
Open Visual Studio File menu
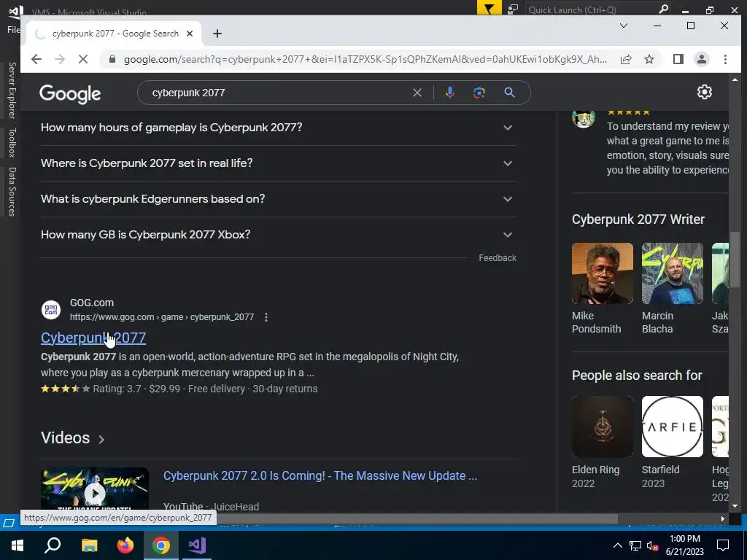(x=13, y=29)
